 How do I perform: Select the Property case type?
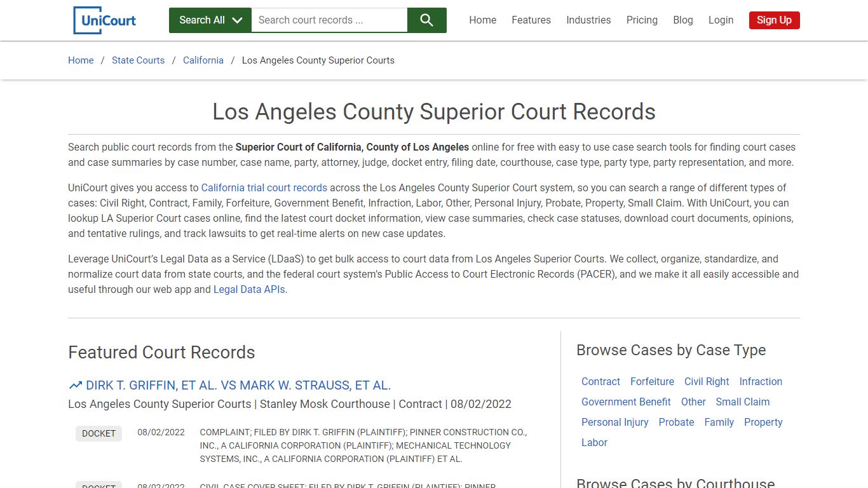pos(763,423)
